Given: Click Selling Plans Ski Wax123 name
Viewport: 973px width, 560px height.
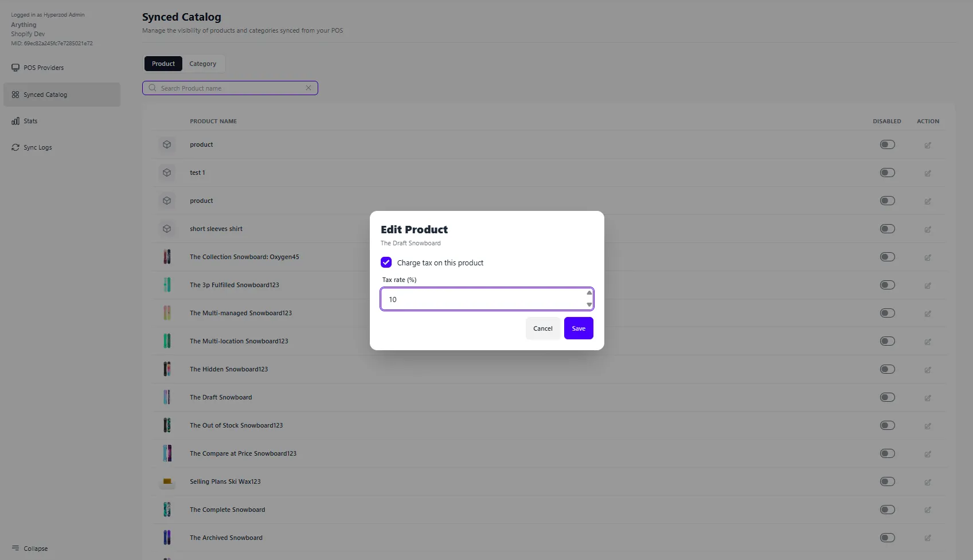Looking at the screenshot, I should [225, 481].
